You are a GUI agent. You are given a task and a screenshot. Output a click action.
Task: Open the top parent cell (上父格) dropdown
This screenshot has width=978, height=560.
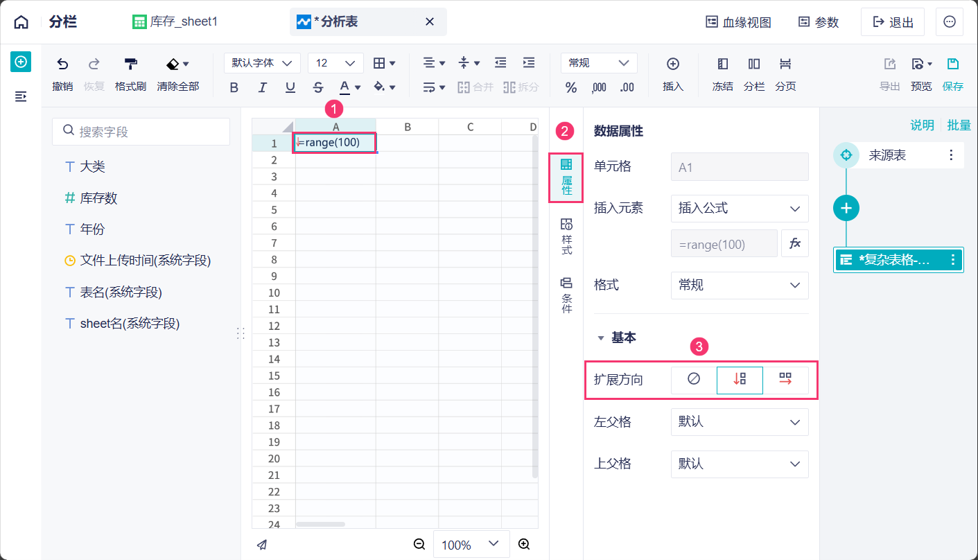(740, 464)
